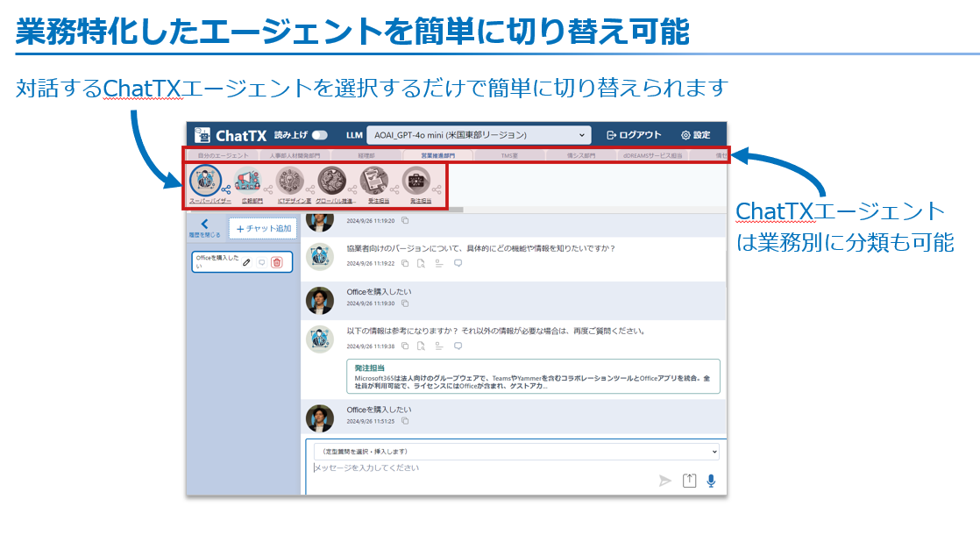The height and width of the screenshot is (535, 980).
Task: Choose the 広報部門 megaphone agent icon
Action: point(249,181)
